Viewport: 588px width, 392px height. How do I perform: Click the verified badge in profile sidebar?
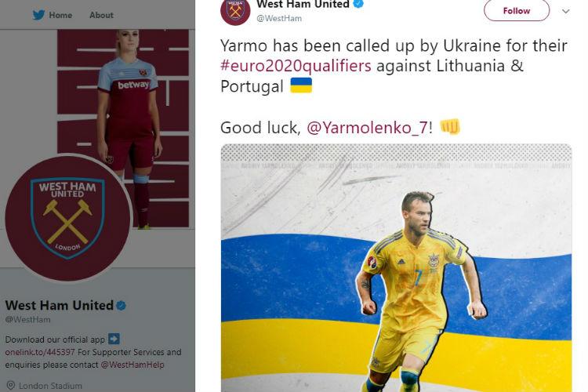click(x=121, y=305)
